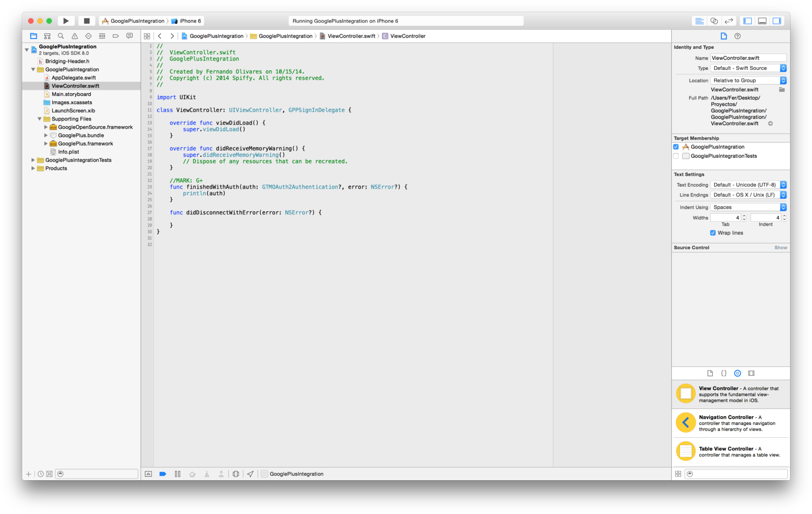The width and height of the screenshot is (812, 514).
Task: Enable GooglePlusIntegrationTests target membership
Action: (676, 156)
